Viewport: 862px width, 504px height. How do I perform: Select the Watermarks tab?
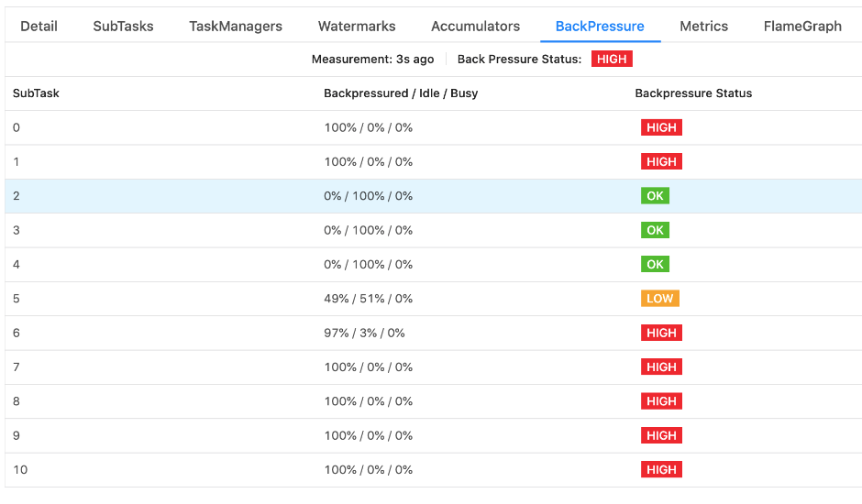(357, 26)
